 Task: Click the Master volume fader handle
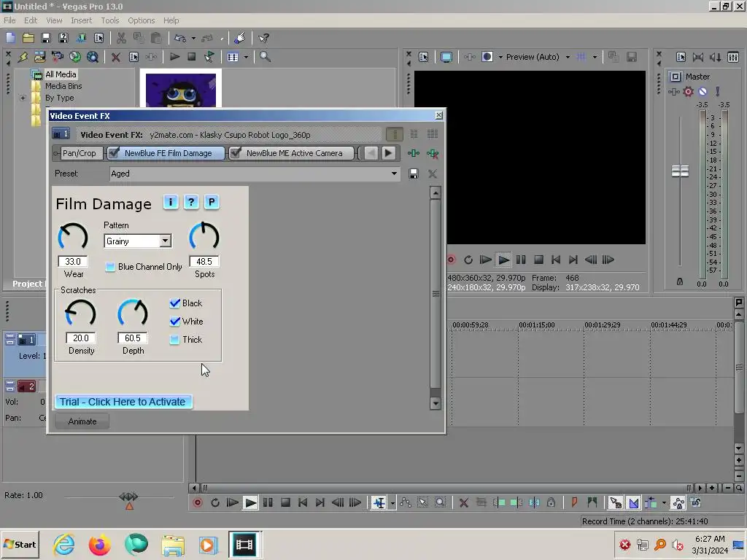(x=680, y=171)
